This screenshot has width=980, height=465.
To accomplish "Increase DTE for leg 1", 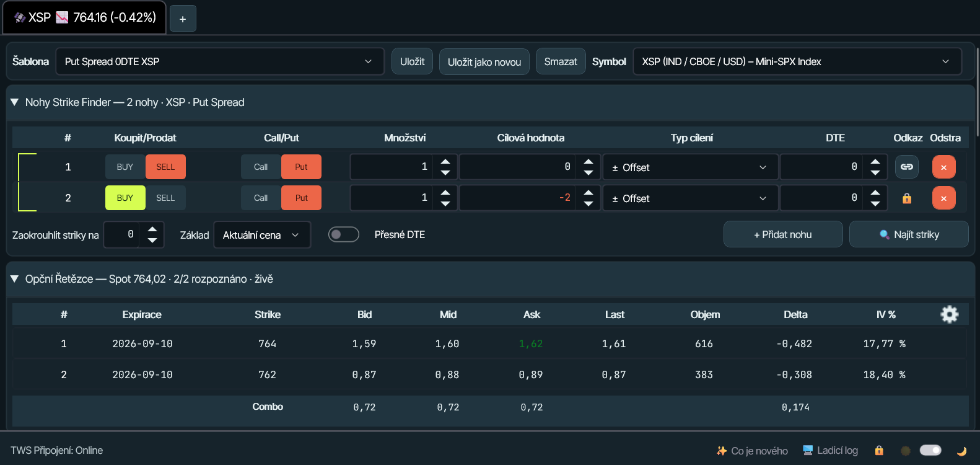I will [x=875, y=161].
